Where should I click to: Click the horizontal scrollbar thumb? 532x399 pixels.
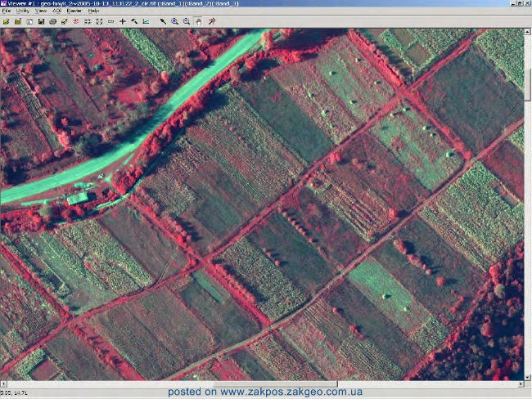click(x=275, y=383)
